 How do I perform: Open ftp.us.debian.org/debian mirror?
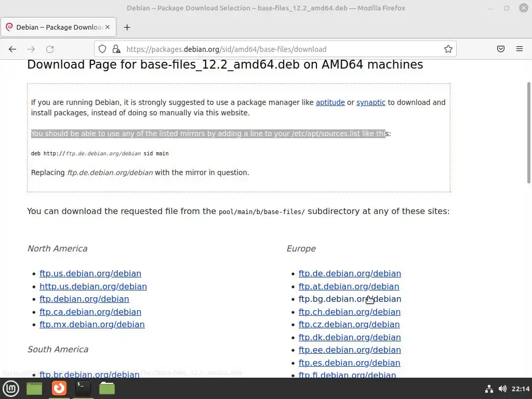point(90,273)
